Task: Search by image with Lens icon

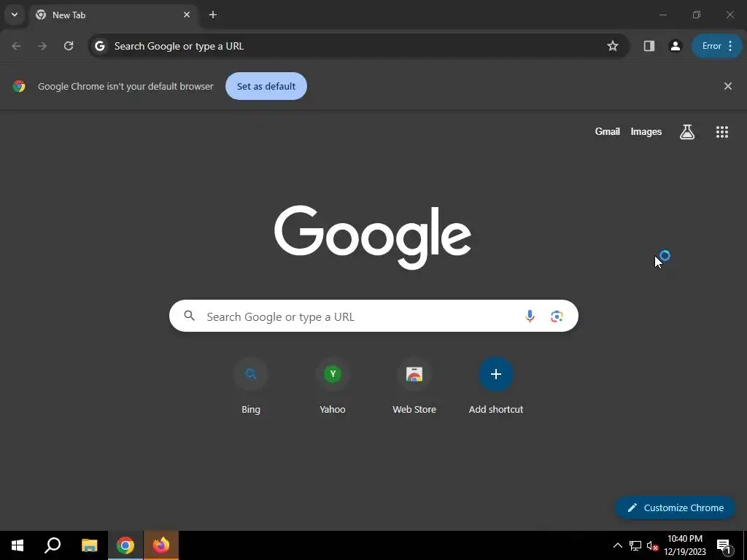Action: [x=557, y=316]
